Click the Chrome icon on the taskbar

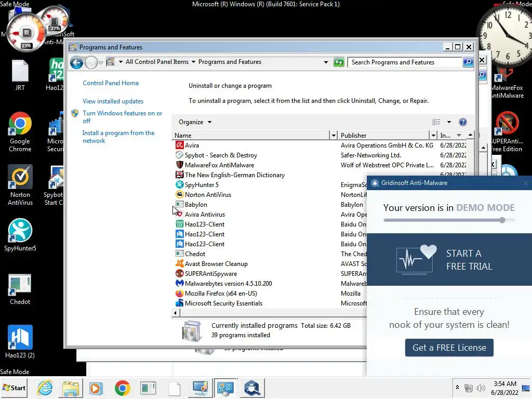click(x=122, y=388)
